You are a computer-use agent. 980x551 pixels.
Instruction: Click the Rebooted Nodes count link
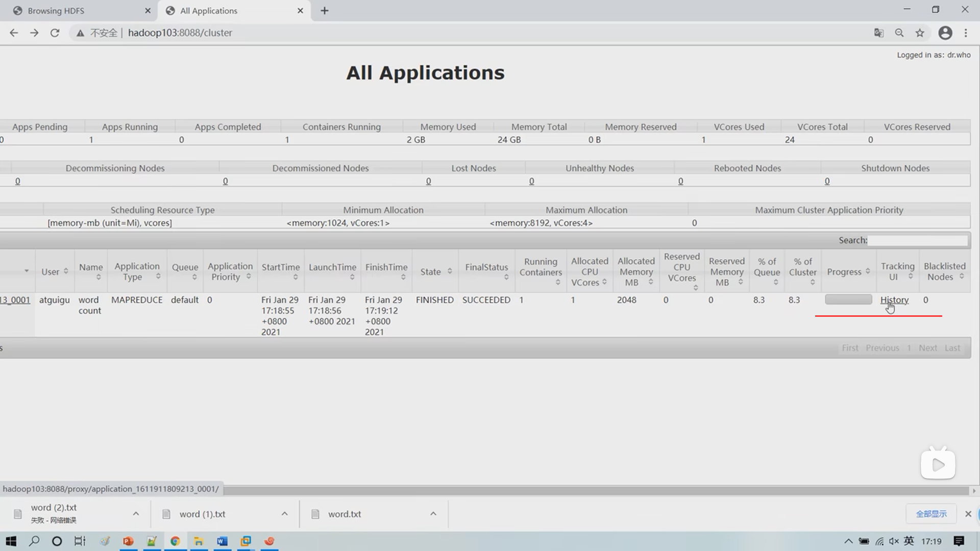coord(680,181)
